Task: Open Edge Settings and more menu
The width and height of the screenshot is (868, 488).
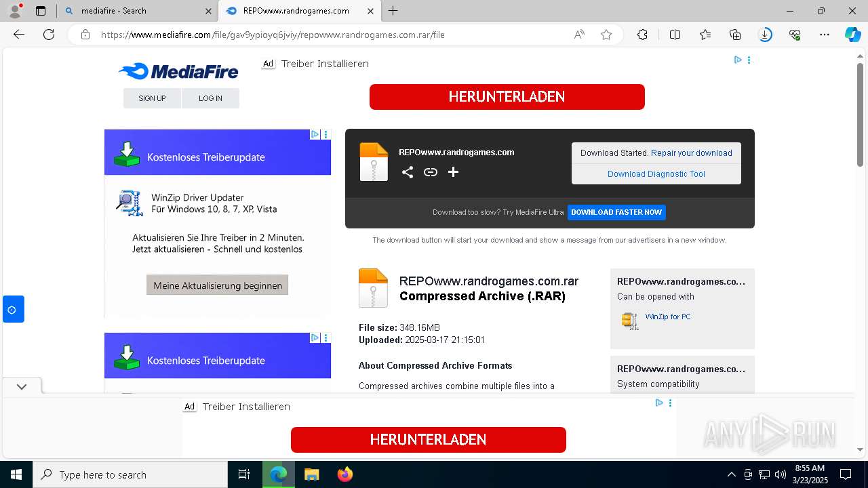Action: [825, 35]
